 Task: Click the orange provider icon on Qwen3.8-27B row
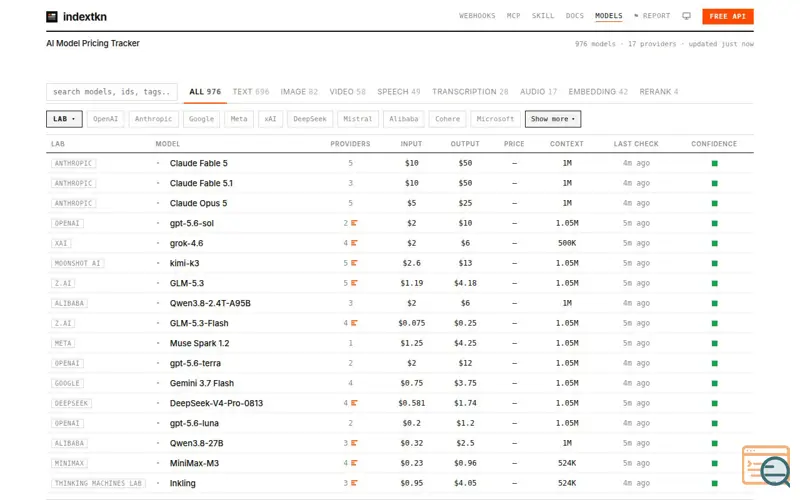[354, 443]
